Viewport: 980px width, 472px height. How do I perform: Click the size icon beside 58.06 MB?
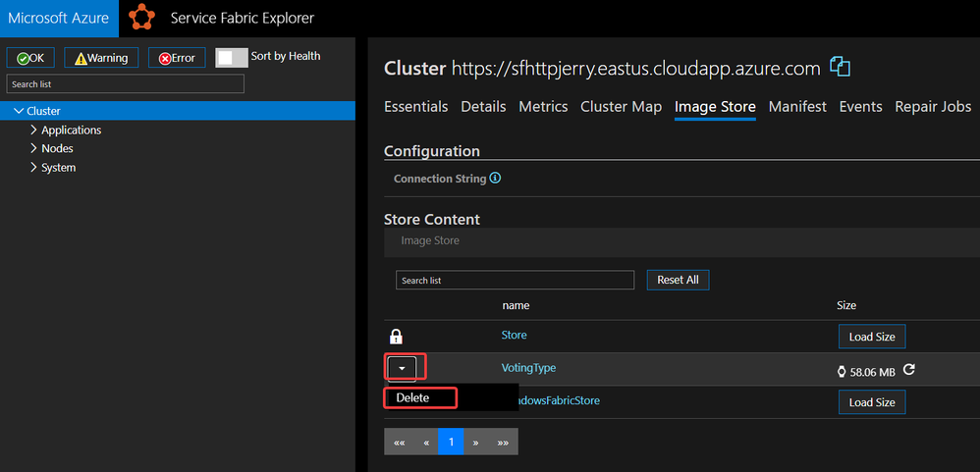click(x=842, y=372)
